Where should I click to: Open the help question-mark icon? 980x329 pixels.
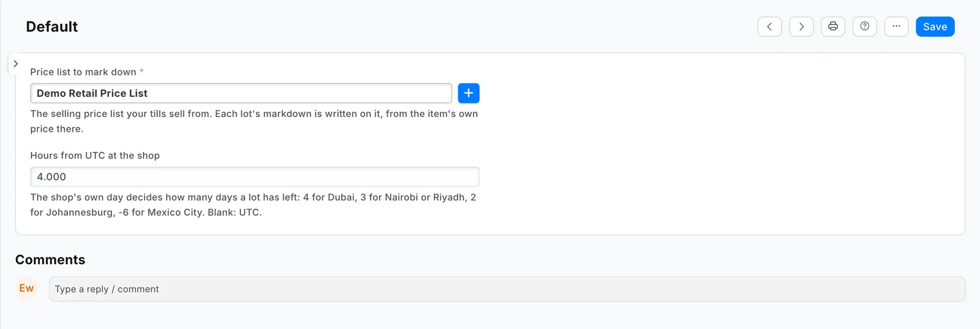tap(865, 26)
